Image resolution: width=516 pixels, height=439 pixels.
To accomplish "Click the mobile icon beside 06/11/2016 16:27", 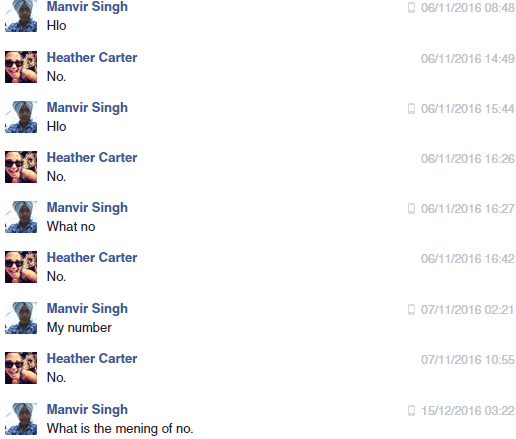I will coord(411,209).
